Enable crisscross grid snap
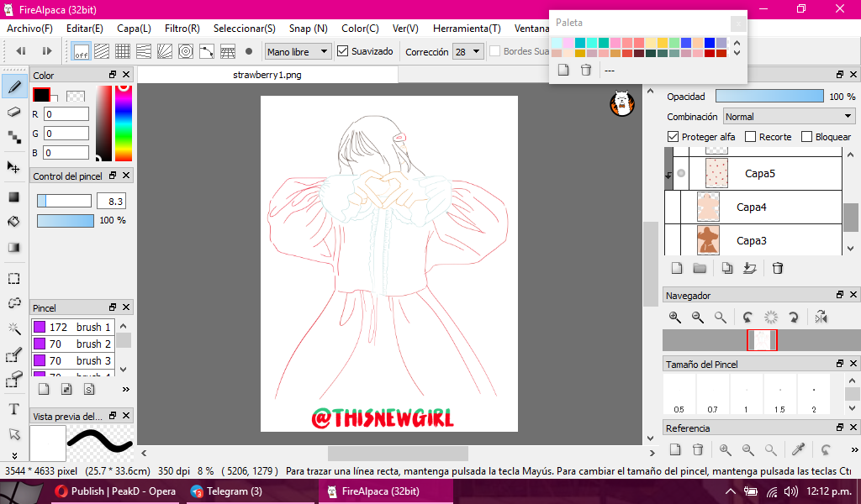861x504 pixels. 123,51
